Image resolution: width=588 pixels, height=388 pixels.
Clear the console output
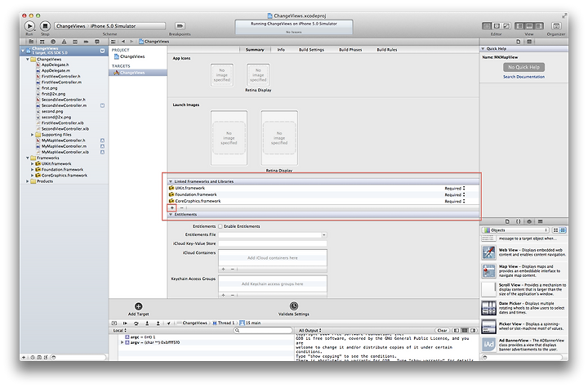(x=442, y=330)
